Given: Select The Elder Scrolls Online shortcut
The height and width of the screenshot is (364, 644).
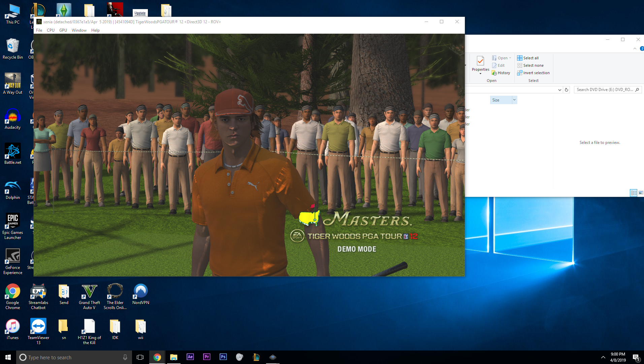Looking at the screenshot, I should [115, 297].
